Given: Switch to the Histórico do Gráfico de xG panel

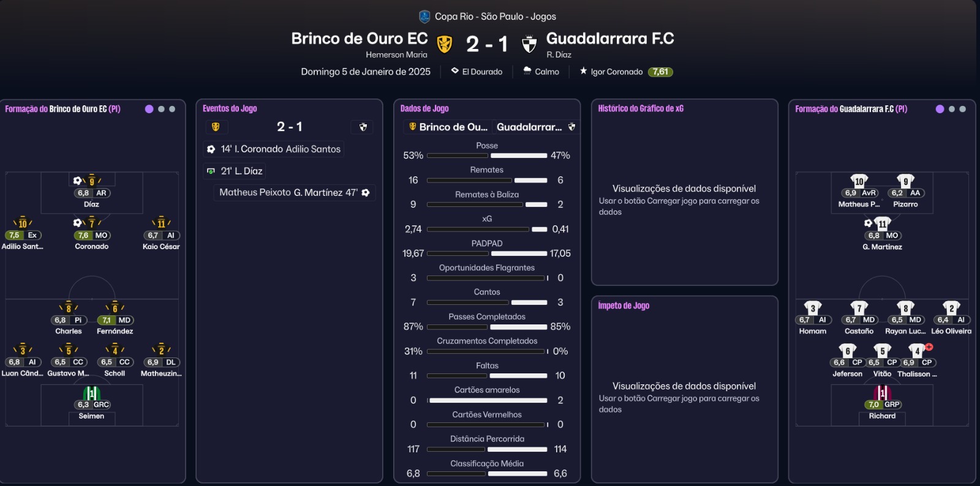Looking at the screenshot, I should [641, 108].
